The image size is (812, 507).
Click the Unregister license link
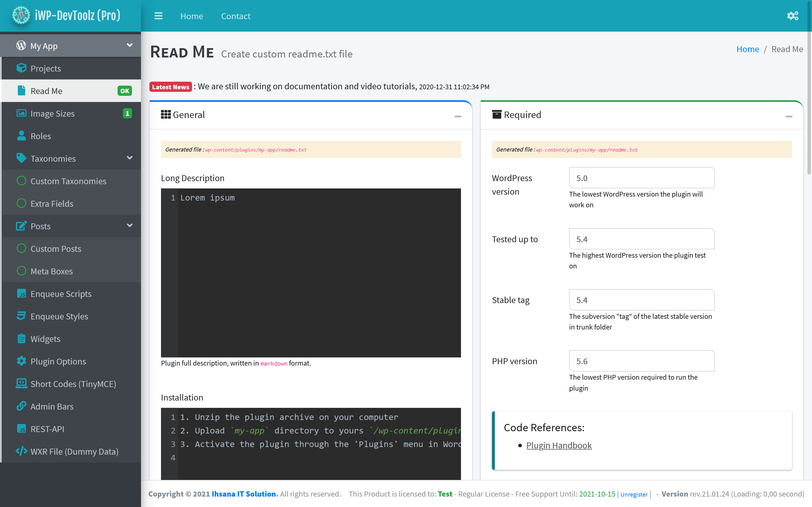point(634,494)
